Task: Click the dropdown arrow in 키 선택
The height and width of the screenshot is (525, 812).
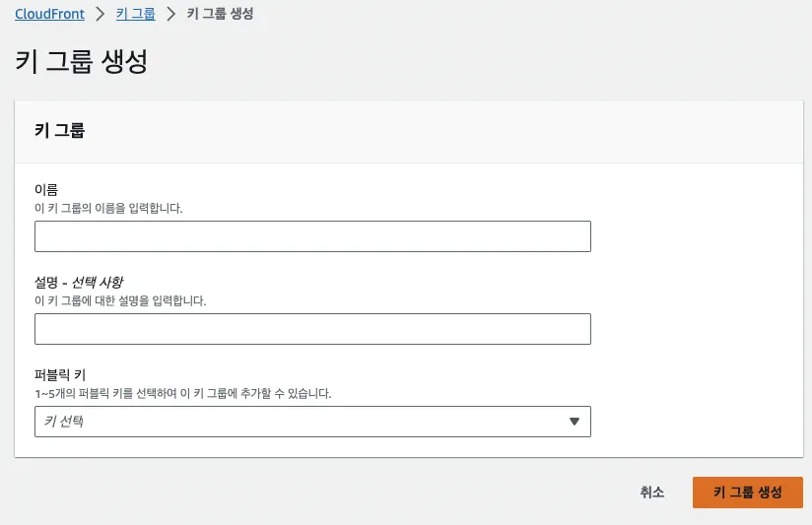Action: (574, 422)
